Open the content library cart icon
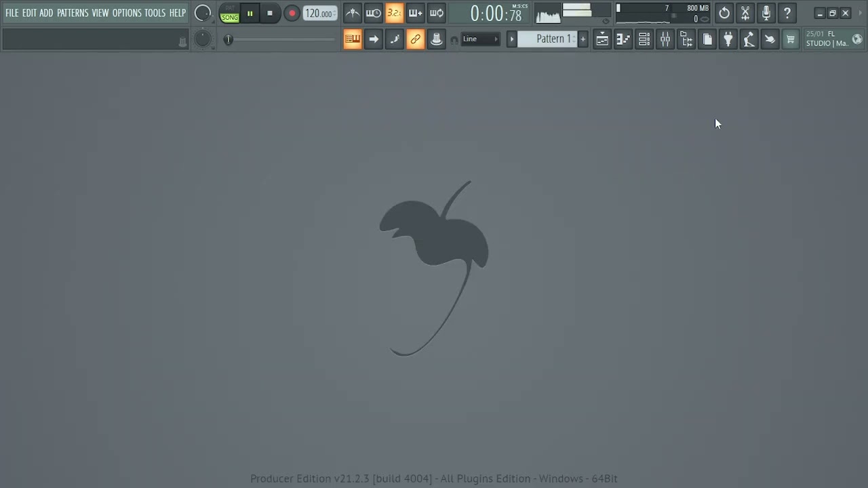 click(x=791, y=39)
